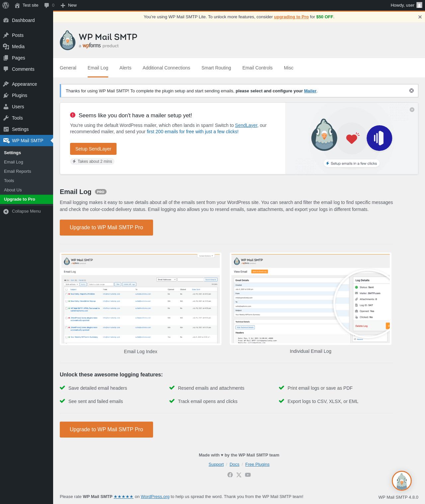The width and height of the screenshot is (425, 504).
Task: Open the YouTube footer icon
Action: coord(248,475)
